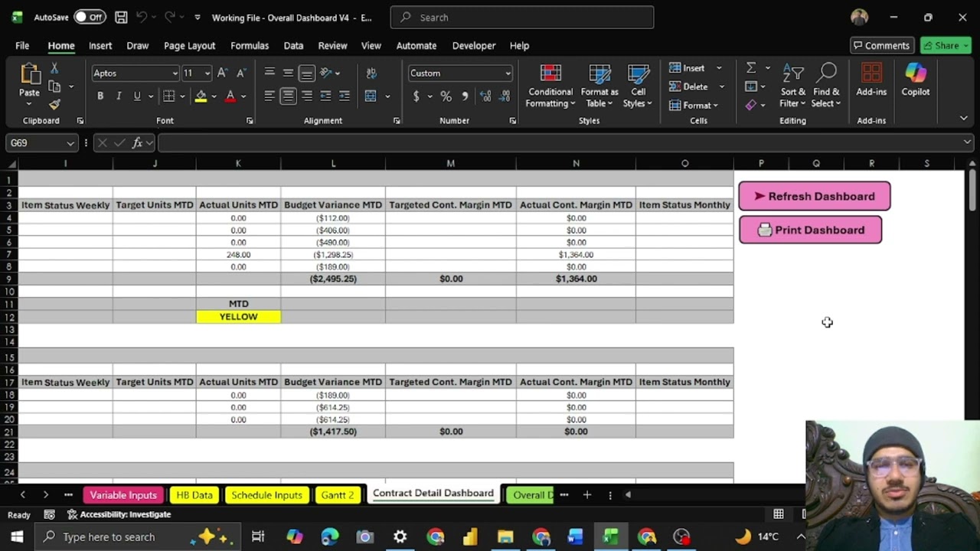The height and width of the screenshot is (551, 980).
Task: Open Format as Table gallery
Action: tap(599, 86)
